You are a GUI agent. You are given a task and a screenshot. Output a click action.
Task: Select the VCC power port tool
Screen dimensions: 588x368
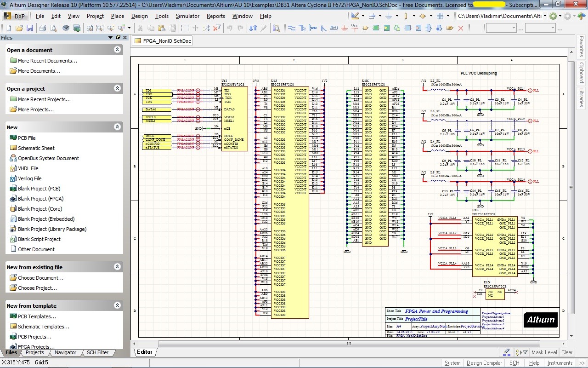coord(355,28)
